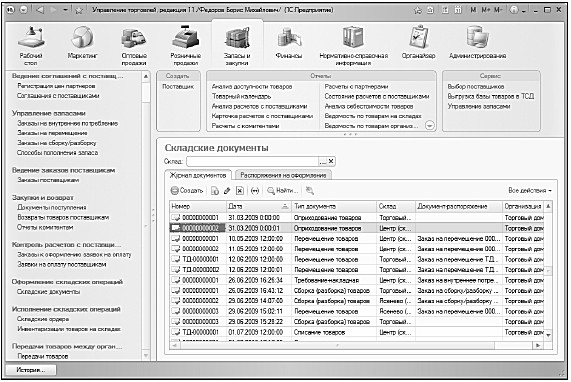The width and height of the screenshot is (571, 382).
Task: Open the Оптовые продажи section
Action: click(x=134, y=46)
